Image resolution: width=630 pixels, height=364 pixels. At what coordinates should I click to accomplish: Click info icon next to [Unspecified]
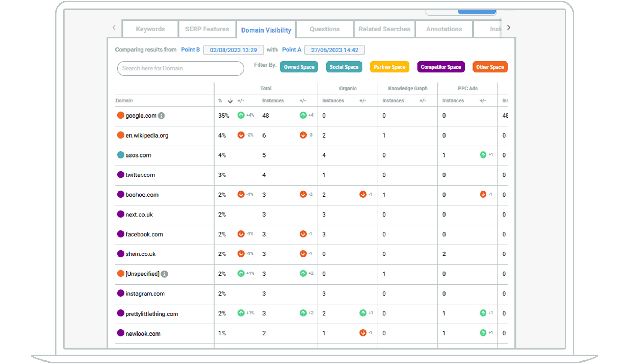[x=164, y=274]
